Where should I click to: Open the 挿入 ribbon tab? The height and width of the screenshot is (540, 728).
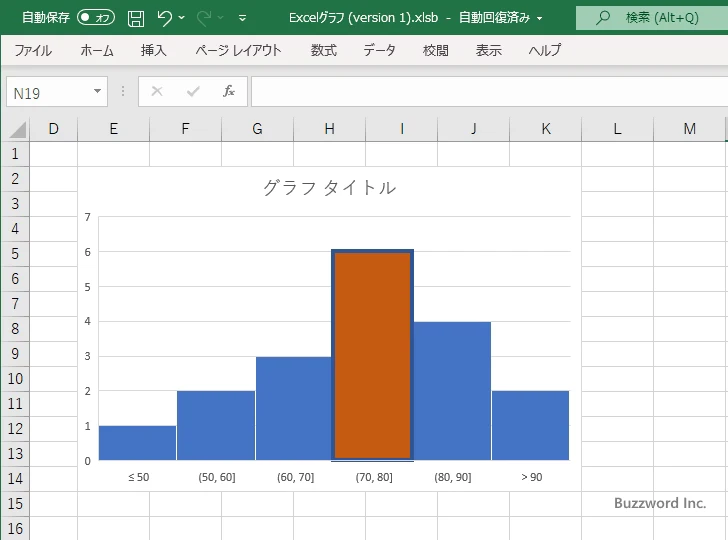click(x=153, y=50)
